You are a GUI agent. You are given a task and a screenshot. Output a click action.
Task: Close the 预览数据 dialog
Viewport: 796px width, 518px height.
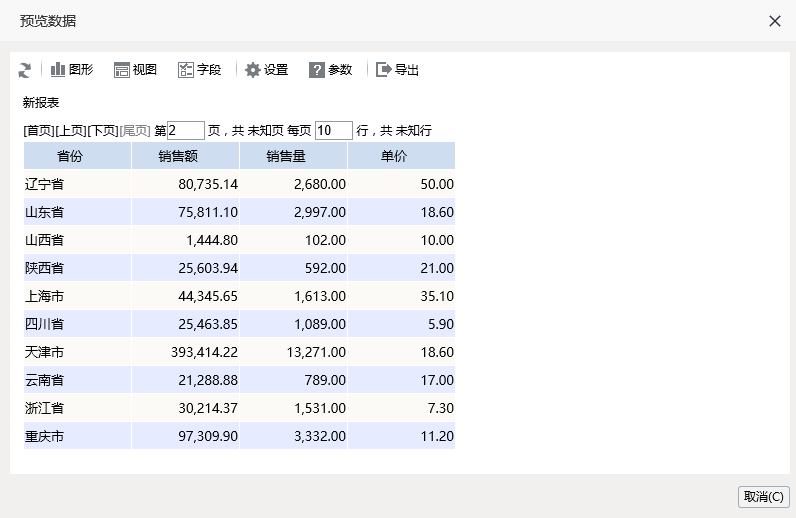click(x=775, y=21)
